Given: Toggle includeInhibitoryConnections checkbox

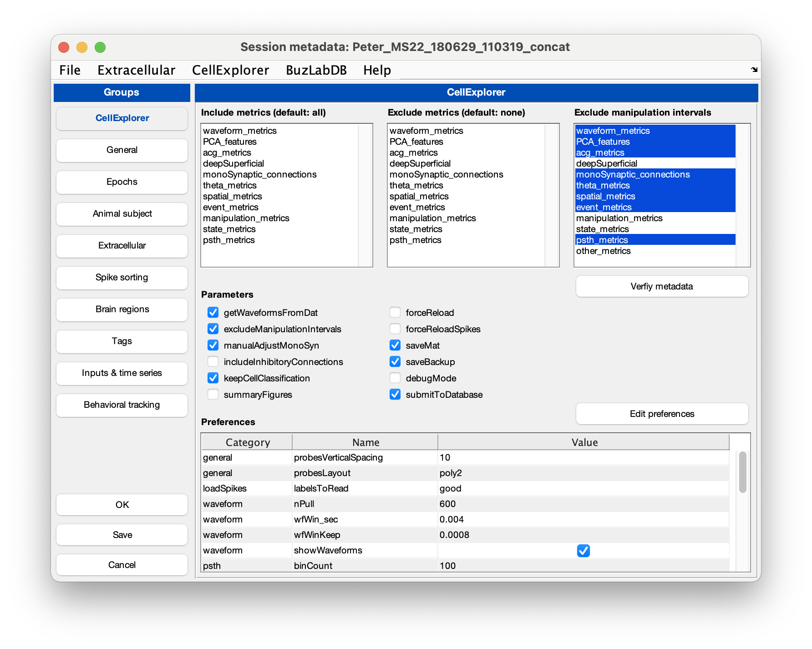Looking at the screenshot, I should pyautogui.click(x=213, y=362).
